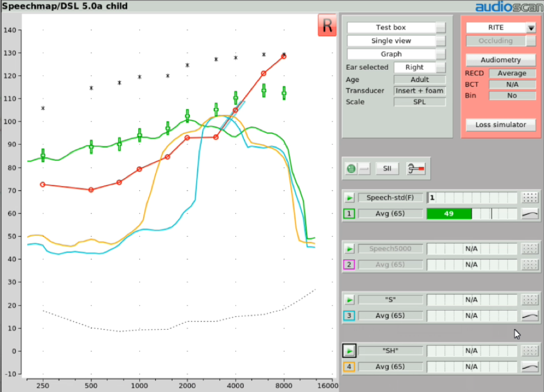Viewport: 544px width, 392px height.
Task: Open the Test box selector
Action: tap(396, 27)
